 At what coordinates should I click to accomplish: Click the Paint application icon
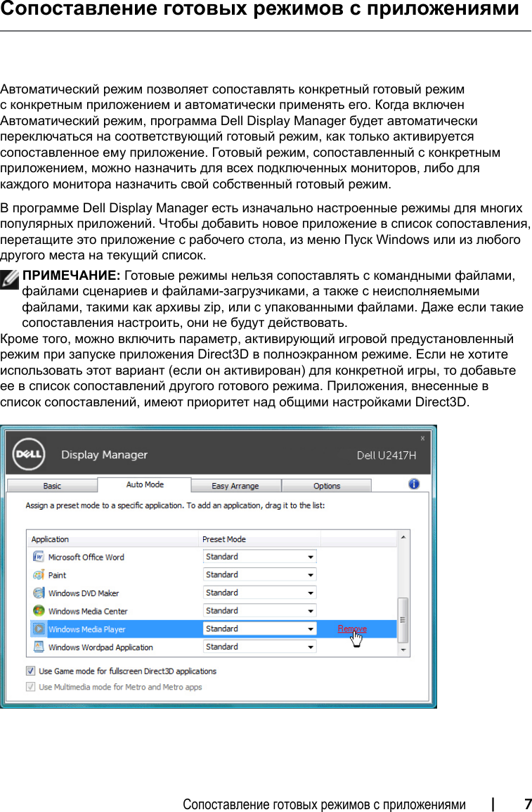pyautogui.click(x=38, y=575)
